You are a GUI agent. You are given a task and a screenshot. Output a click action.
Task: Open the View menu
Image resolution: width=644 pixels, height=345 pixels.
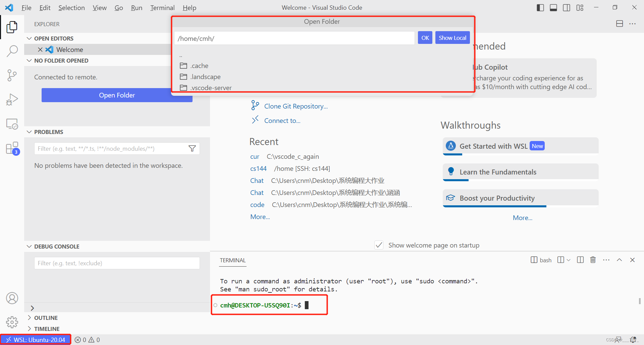(x=100, y=8)
